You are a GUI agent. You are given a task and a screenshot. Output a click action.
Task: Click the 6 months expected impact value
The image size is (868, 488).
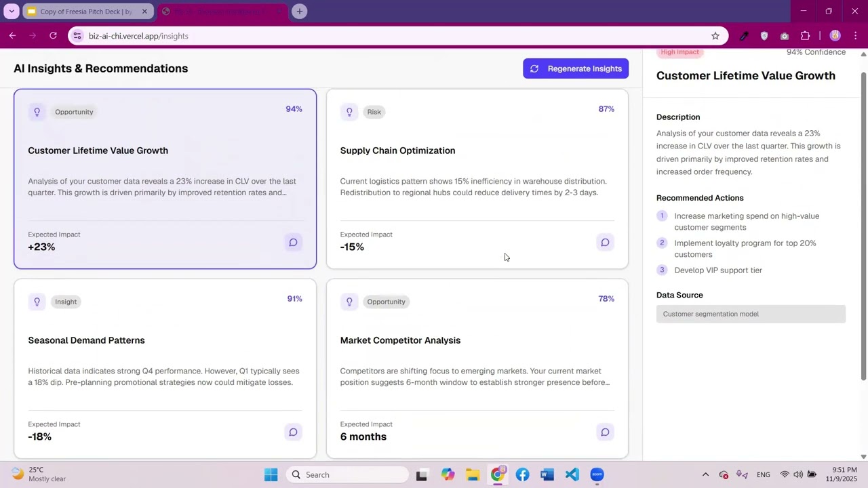(363, 436)
